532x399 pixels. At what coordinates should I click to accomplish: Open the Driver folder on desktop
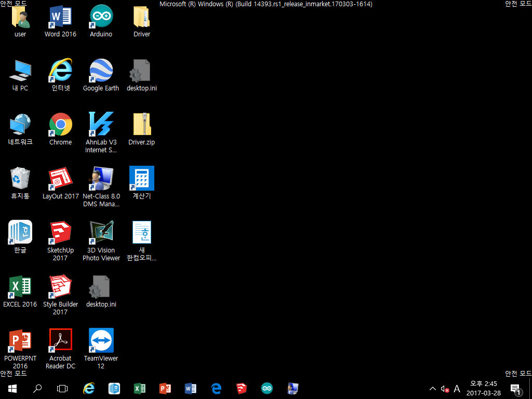click(142, 21)
